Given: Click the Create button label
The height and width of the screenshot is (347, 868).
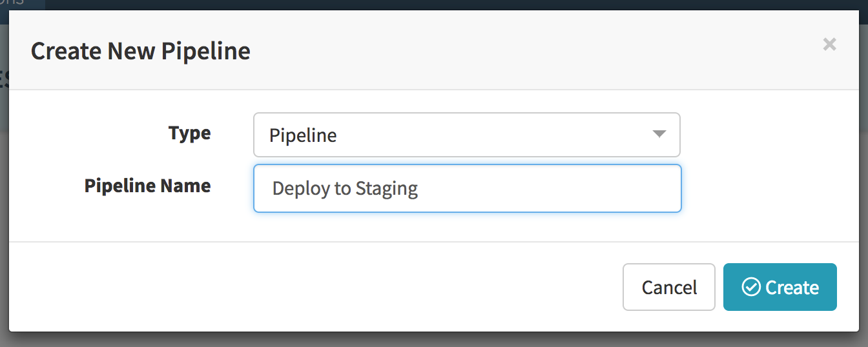Looking at the screenshot, I should pos(792,288).
